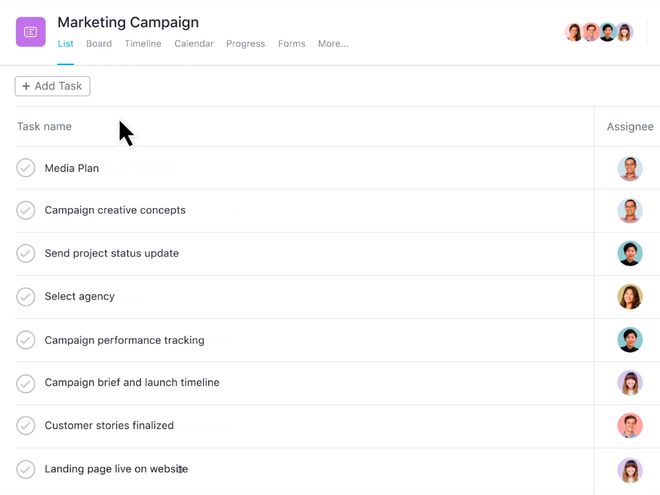
Task: Click the Assignee column header
Action: 630,127
